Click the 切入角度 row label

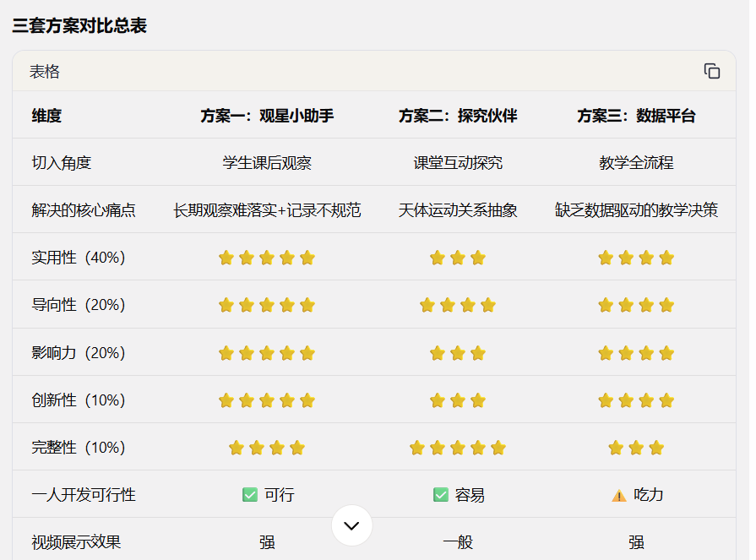pos(62,163)
